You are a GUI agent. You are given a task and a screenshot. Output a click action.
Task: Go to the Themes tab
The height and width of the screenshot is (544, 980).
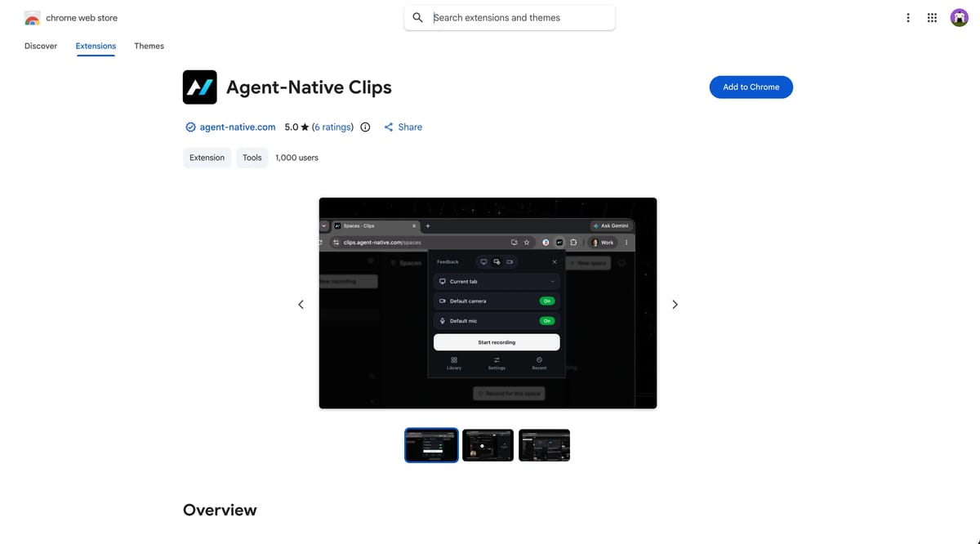[x=149, y=46]
